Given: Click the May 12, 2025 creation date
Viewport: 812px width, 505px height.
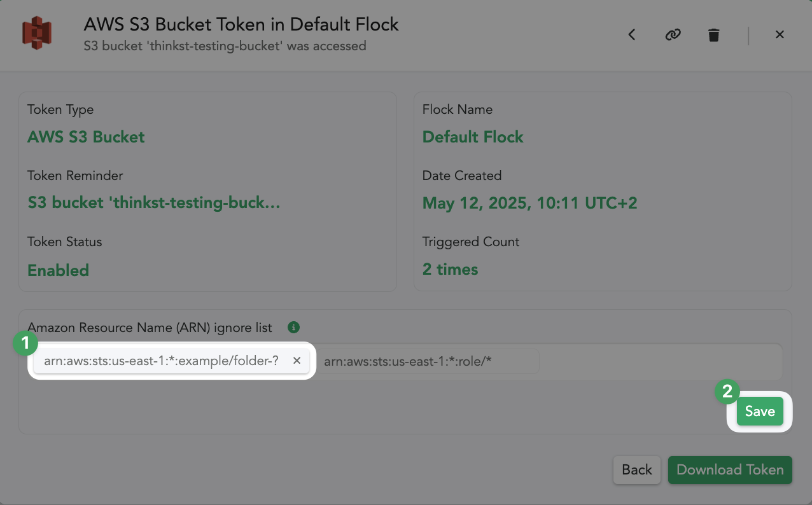Looking at the screenshot, I should (530, 203).
